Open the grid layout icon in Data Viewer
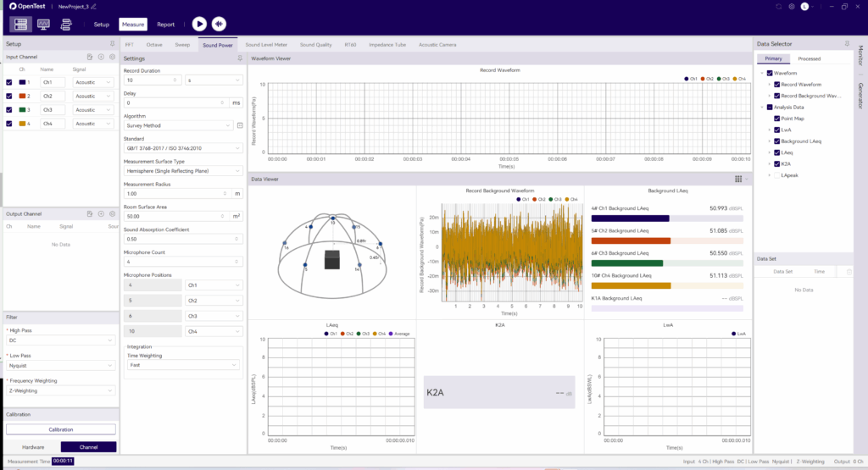The height and width of the screenshot is (470, 868). (x=738, y=180)
